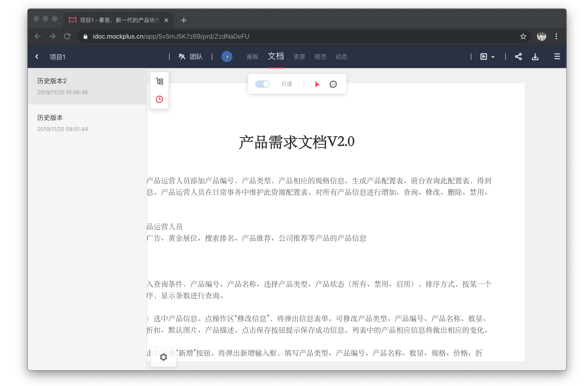Open the 团队 team button
Viewport: 588px width, 386px height.
(x=190, y=57)
